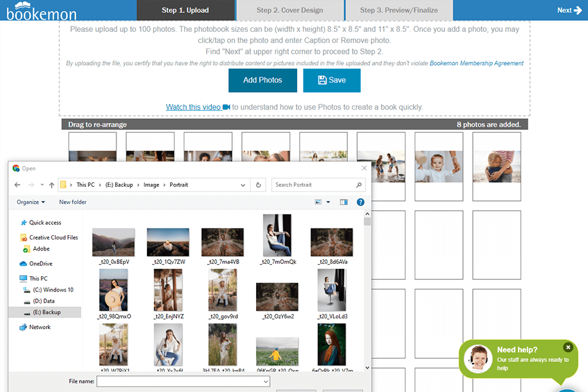
Task: Save the photobook project
Action: (x=332, y=80)
